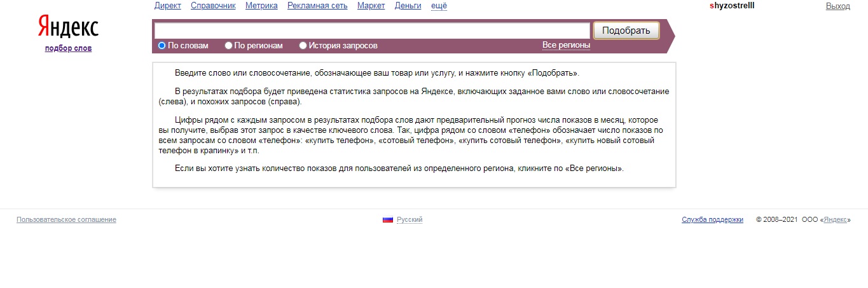
Task: Click the paragraph starting «Введите слово или словосочетание»
Action: 377,73
